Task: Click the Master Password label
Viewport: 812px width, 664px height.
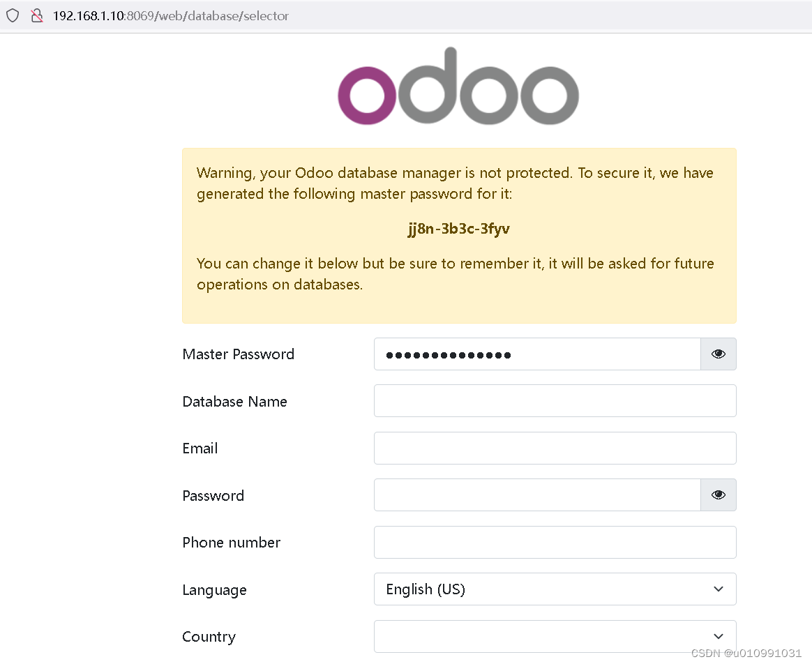Action: coord(238,354)
